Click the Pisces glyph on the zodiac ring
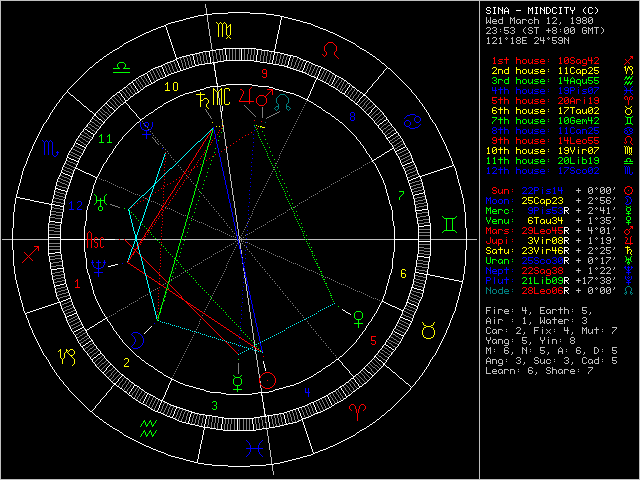 click(254, 449)
